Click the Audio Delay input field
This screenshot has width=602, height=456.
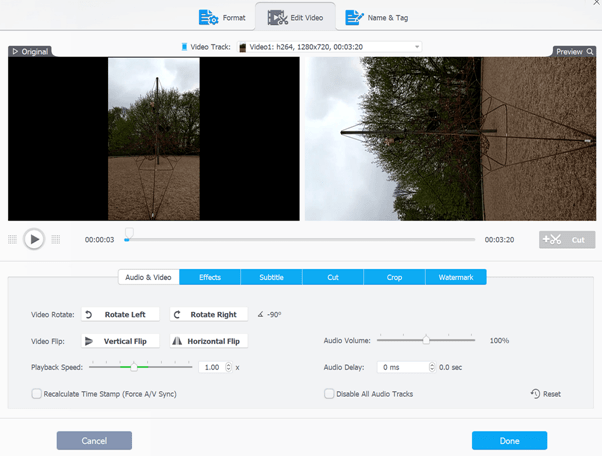point(403,367)
